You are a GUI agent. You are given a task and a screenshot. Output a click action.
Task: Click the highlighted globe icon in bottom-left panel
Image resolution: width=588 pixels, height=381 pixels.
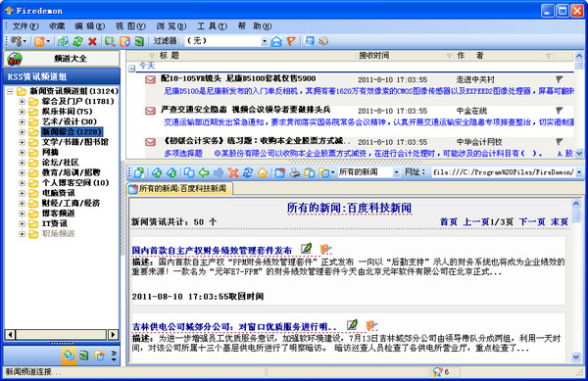coord(69,356)
